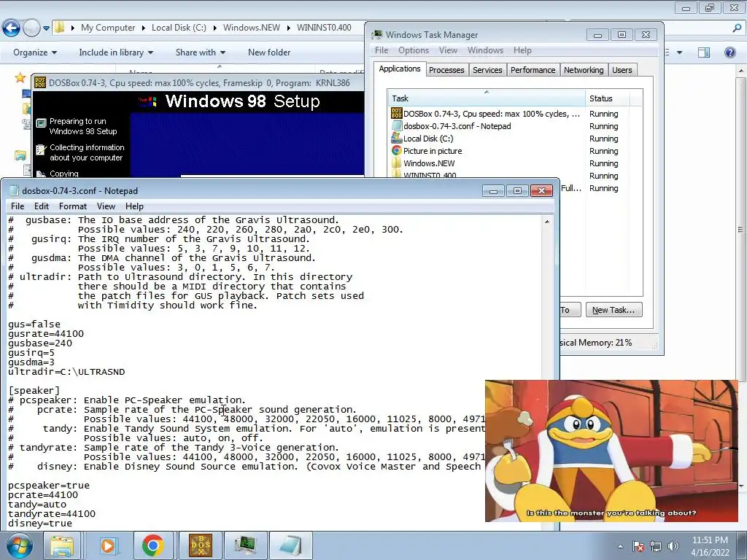Screen dimensions: 747x560
Task: Open Chrome from the taskbar
Action: [x=153, y=545]
